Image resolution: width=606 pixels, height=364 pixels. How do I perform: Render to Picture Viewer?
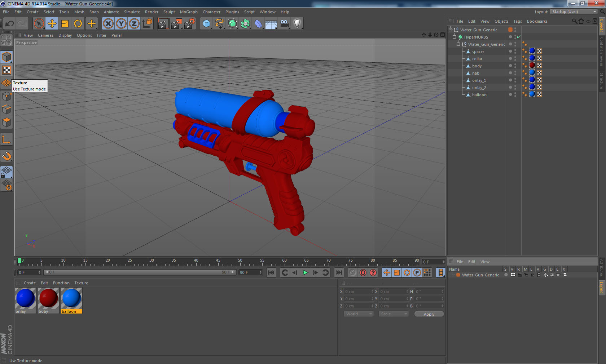pyautogui.click(x=176, y=24)
